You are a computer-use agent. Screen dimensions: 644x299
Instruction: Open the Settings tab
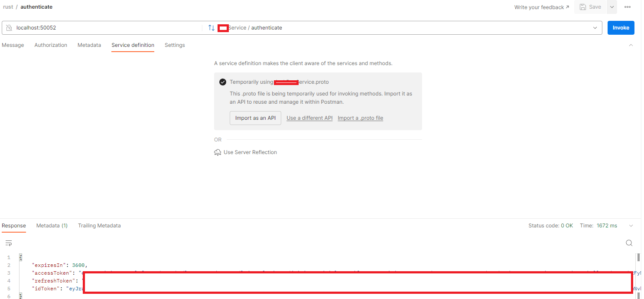click(x=175, y=45)
